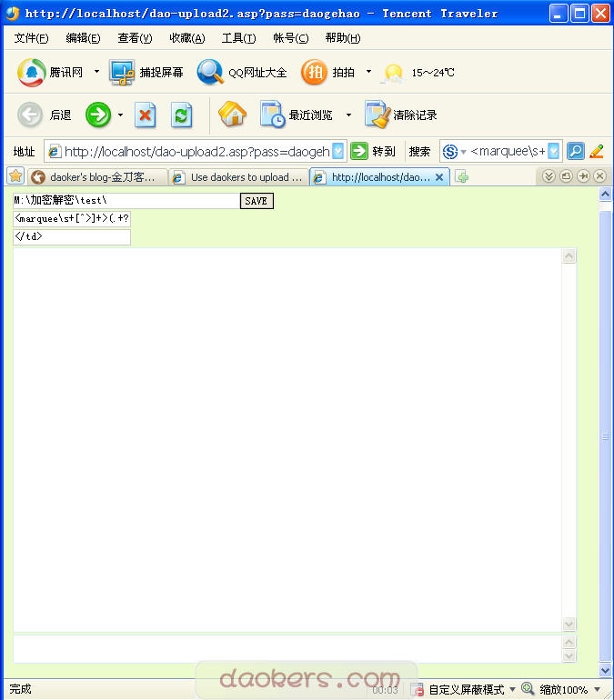The image size is (614, 700).
Task: Expand the address bar dropdown
Action: pyautogui.click(x=339, y=151)
